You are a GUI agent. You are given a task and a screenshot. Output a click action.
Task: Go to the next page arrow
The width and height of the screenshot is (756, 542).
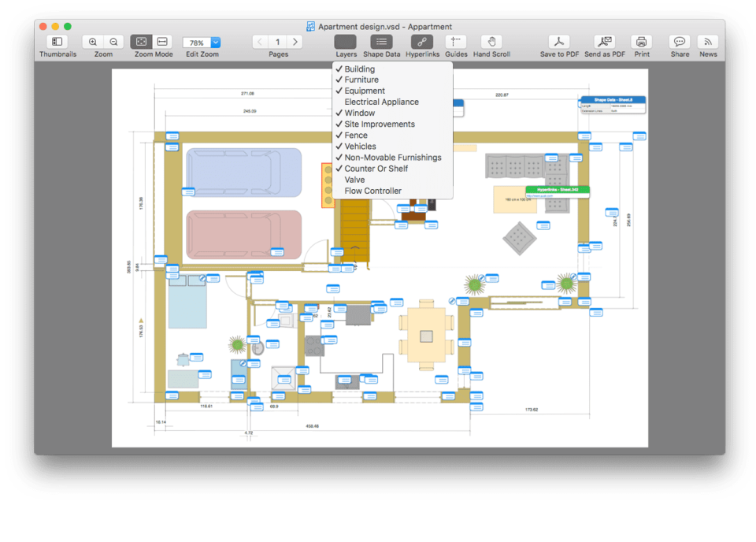[x=295, y=42]
